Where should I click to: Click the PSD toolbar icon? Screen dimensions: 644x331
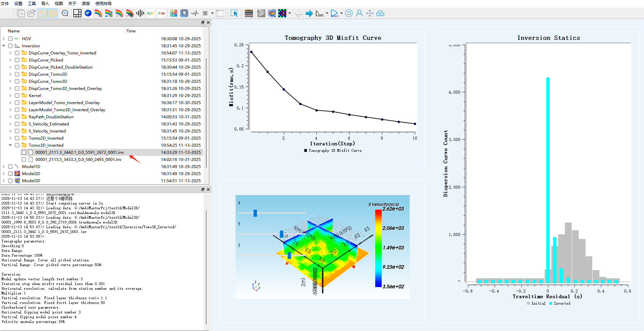tap(162, 14)
